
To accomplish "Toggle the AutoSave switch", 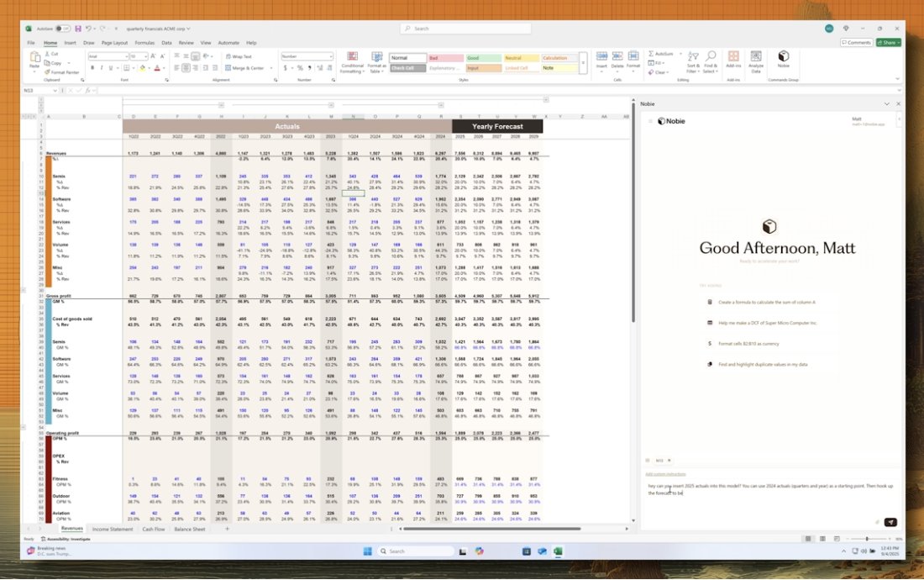I will pyautogui.click(x=62, y=29).
